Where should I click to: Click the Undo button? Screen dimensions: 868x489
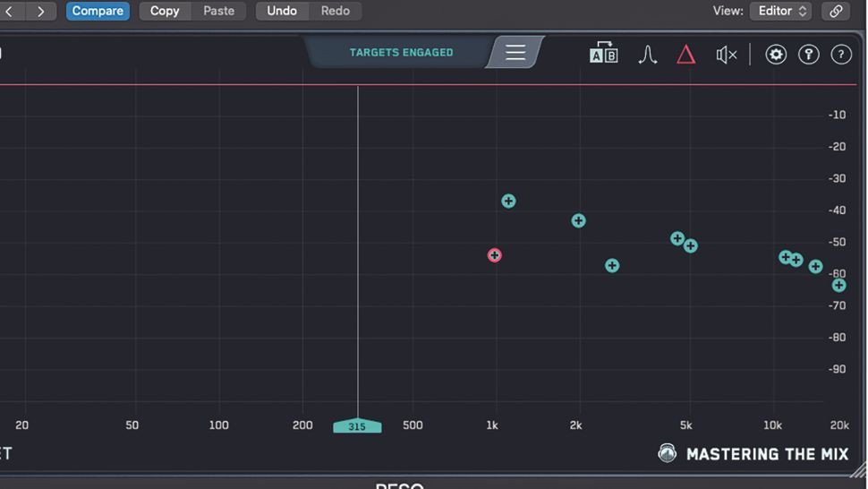[x=282, y=11]
